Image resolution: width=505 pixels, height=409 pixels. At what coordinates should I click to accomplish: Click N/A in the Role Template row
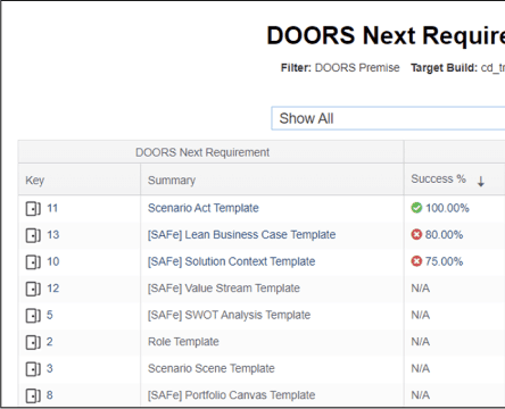click(x=420, y=342)
